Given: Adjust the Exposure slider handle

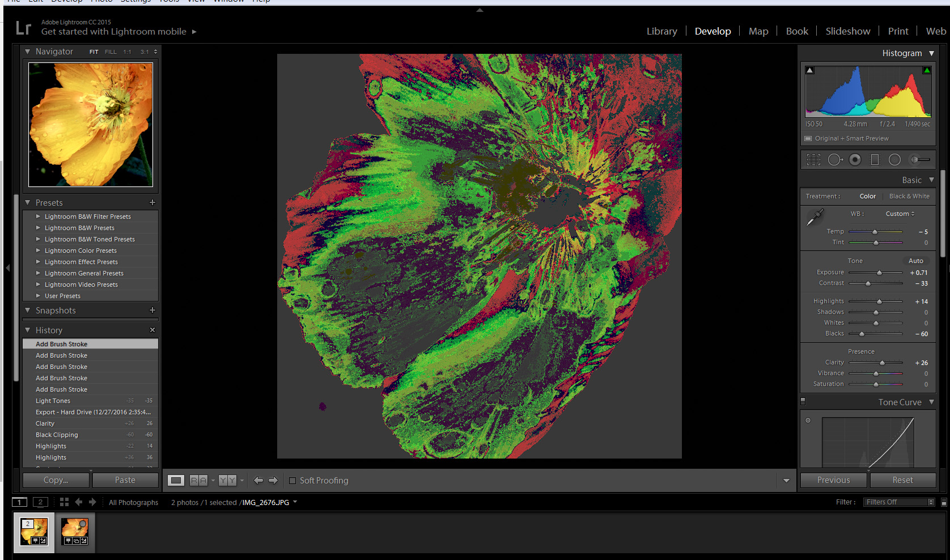Looking at the screenshot, I should pyautogui.click(x=879, y=273).
